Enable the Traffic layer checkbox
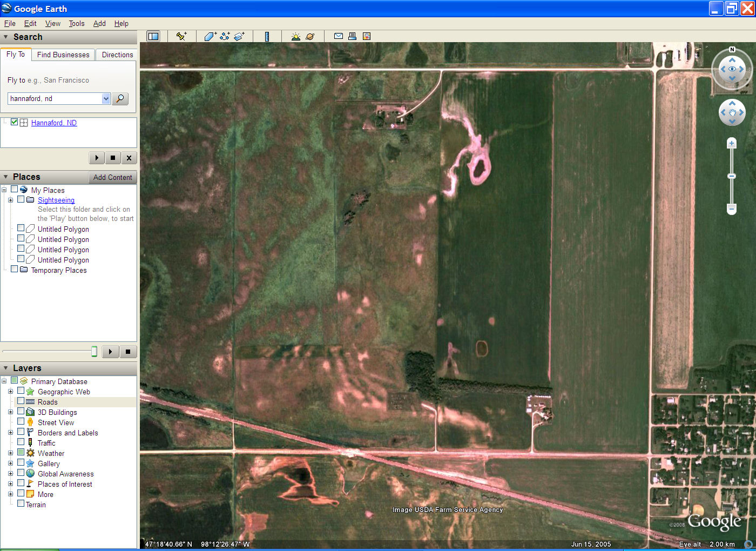The height and width of the screenshot is (551, 756). (x=21, y=442)
